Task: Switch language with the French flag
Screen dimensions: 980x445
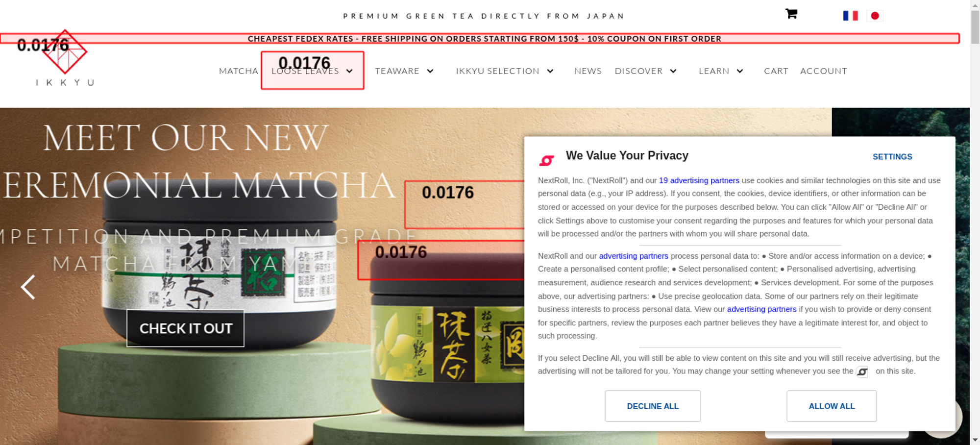Action: click(x=850, y=16)
